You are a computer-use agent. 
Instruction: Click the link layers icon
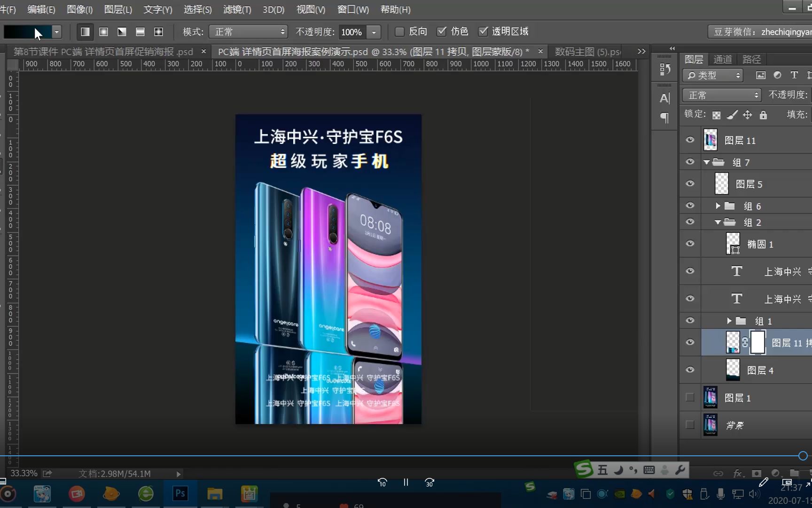[x=718, y=473]
